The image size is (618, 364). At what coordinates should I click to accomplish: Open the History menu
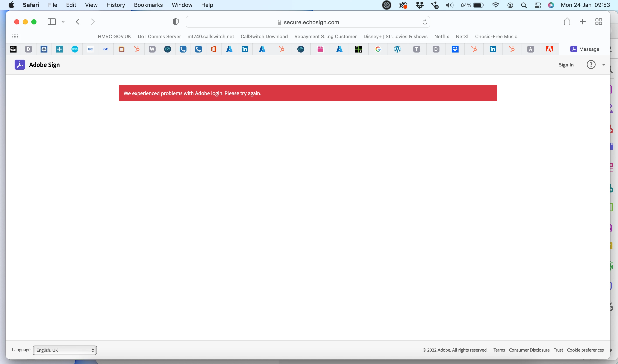pyautogui.click(x=115, y=5)
